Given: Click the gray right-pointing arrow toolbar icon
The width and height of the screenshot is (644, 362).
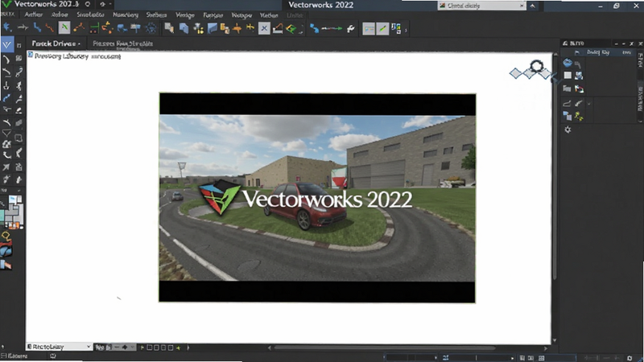Looking at the screenshot, I should (x=23, y=28).
